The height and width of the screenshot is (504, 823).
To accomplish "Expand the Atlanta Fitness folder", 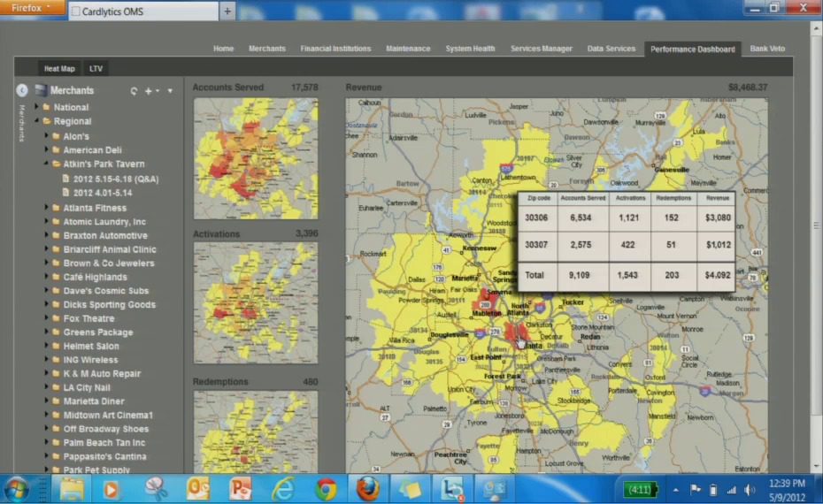I will pos(46,208).
